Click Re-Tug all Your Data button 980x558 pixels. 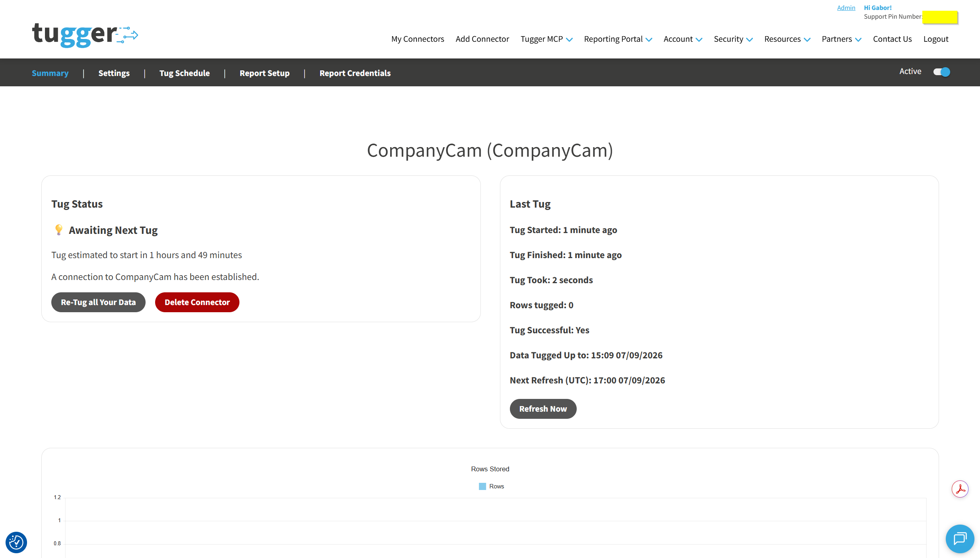98,302
